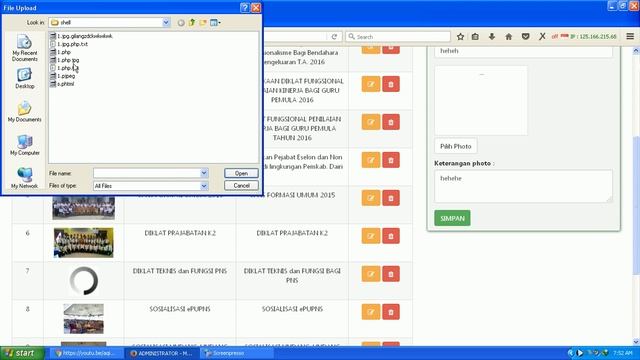Delete the PENILAIAN TAHUN 2016 row
Viewport: 640px width, 360px height.
391,122
